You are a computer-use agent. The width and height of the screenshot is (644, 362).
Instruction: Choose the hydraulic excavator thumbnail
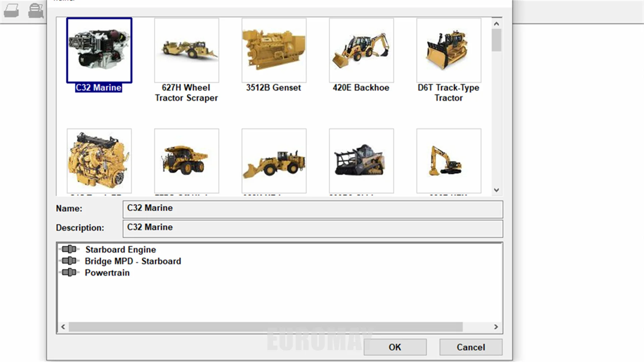point(449,161)
